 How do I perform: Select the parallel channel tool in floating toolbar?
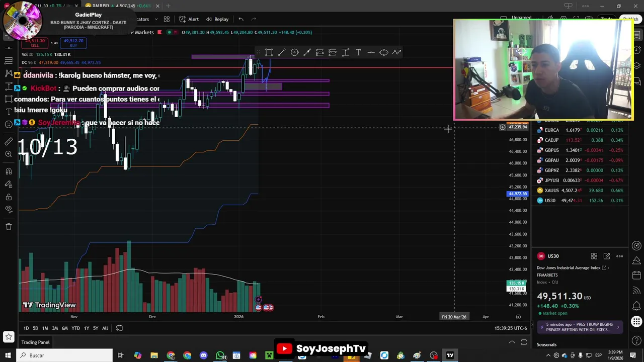point(319,52)
